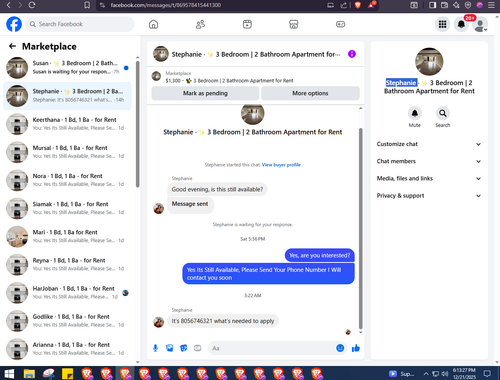500x380 pixels.
Task: Click the browser reload button
Action: coord(32,5)
